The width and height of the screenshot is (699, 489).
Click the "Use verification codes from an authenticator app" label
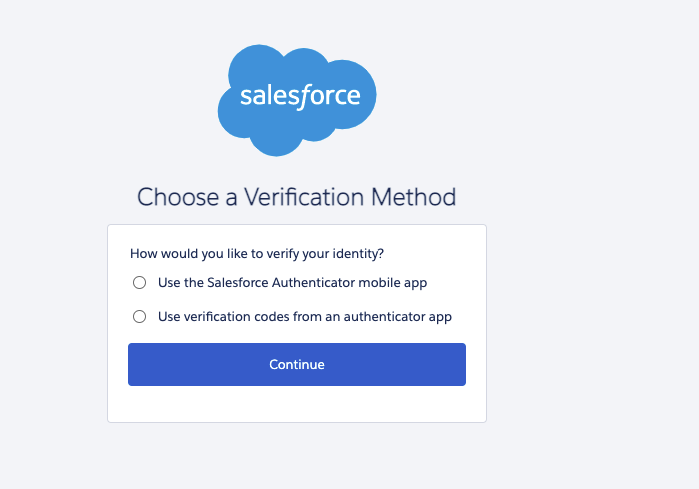coord(305,317)
